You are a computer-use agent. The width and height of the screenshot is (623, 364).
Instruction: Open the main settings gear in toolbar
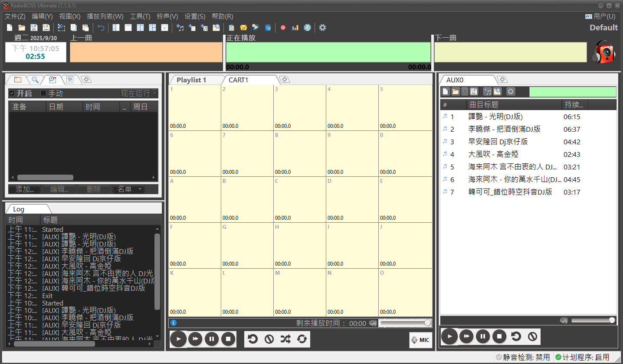coord(322,28)
